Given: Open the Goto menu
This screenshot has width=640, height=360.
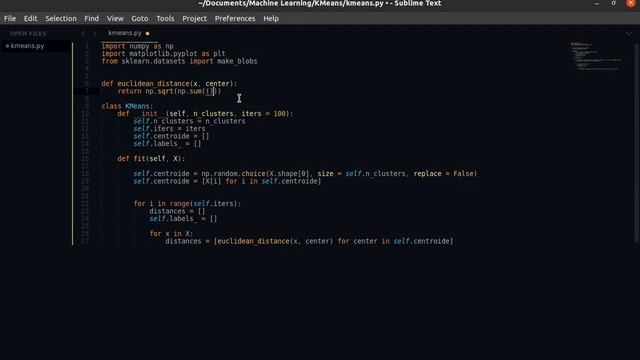Looking at the screenshot, I should point(140,18).
